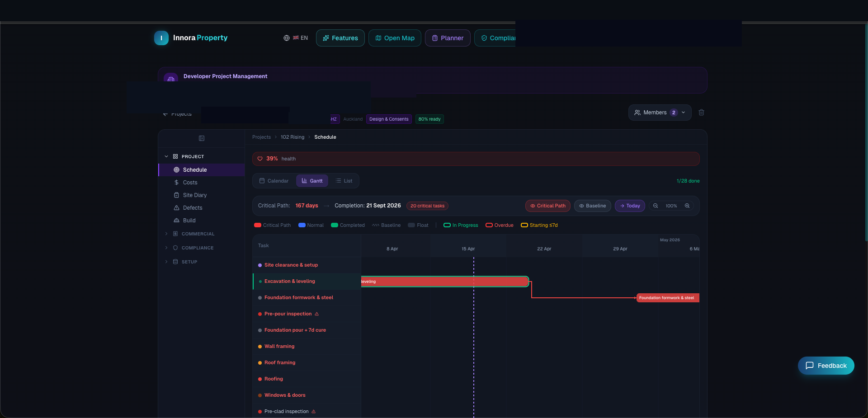Switch to Calendar view tab

[274, 181]
